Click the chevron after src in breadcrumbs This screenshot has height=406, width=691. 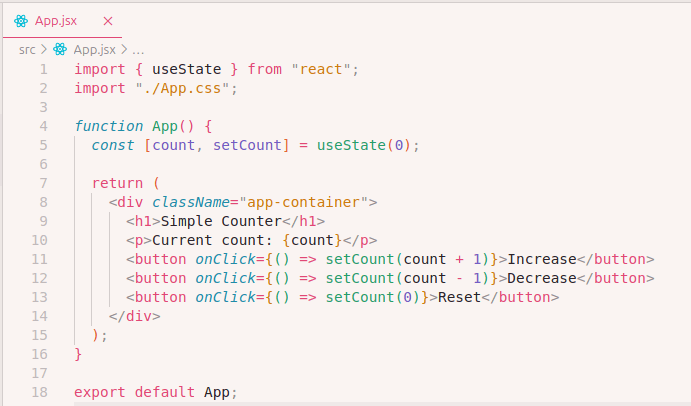tap(44, 49)
